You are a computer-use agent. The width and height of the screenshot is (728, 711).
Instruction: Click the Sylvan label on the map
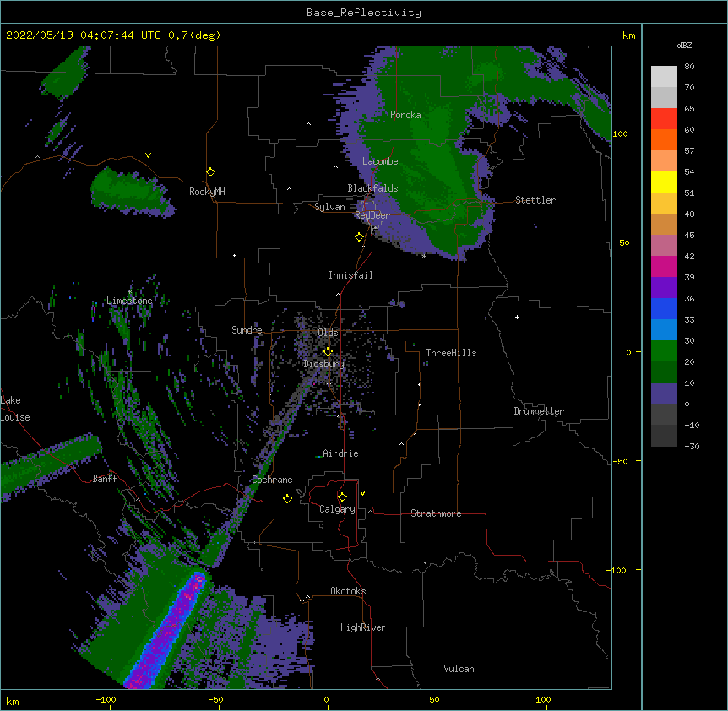[329, 207]
